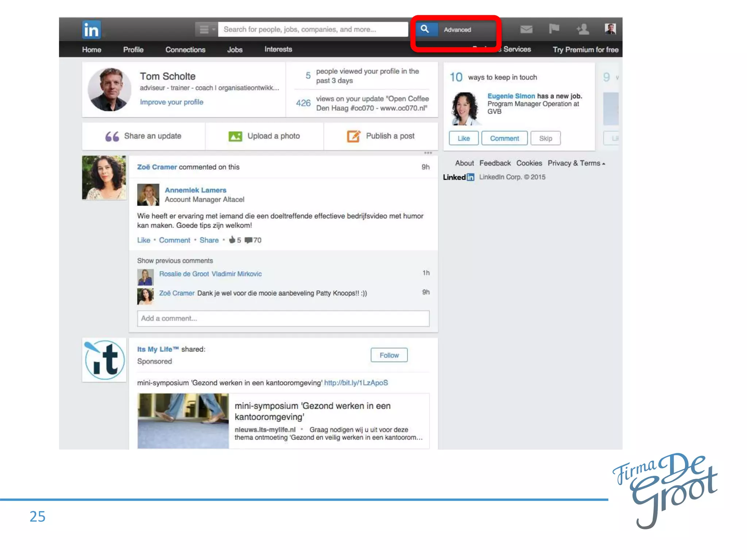Skip the Eugenie Simon update card

tap(545, 139)
